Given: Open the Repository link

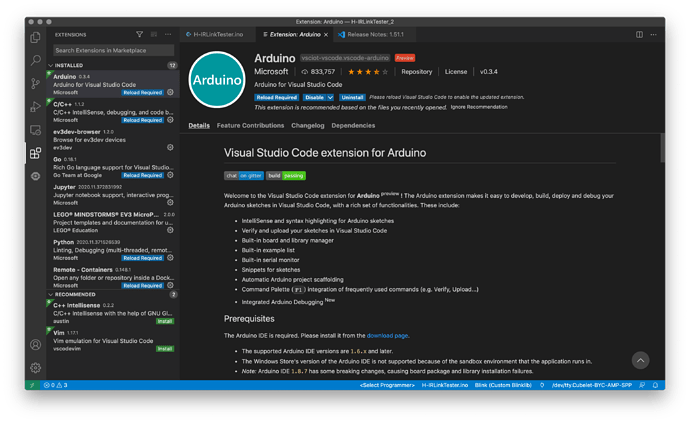Looking at the screenshot, I should click(x=416, y=72).
